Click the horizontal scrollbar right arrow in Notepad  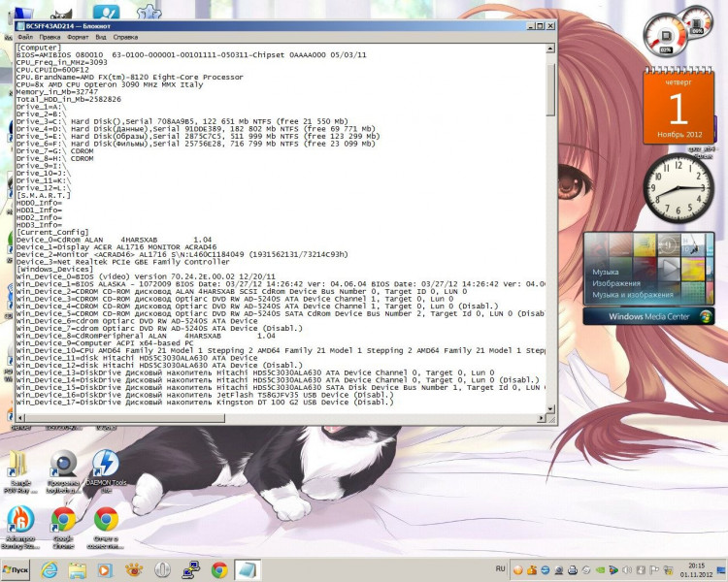pyautogui.click(x=542, y=418)
